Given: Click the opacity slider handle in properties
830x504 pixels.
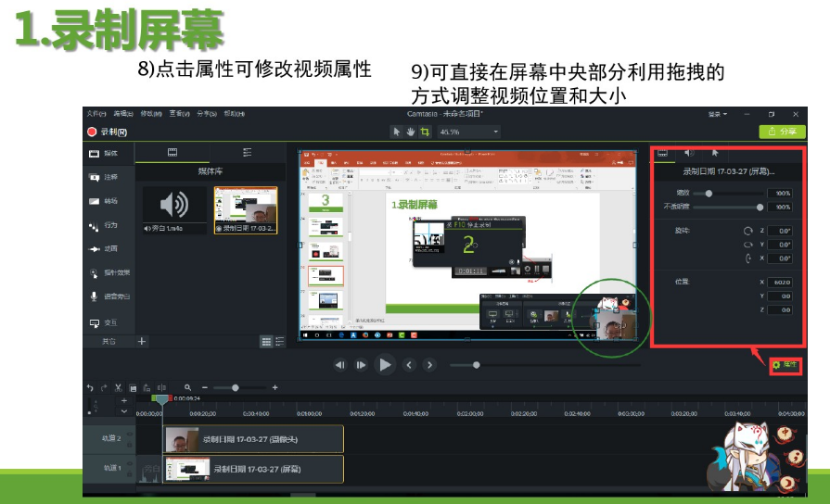Looking at the screenshot, I should tap(760, 208).
